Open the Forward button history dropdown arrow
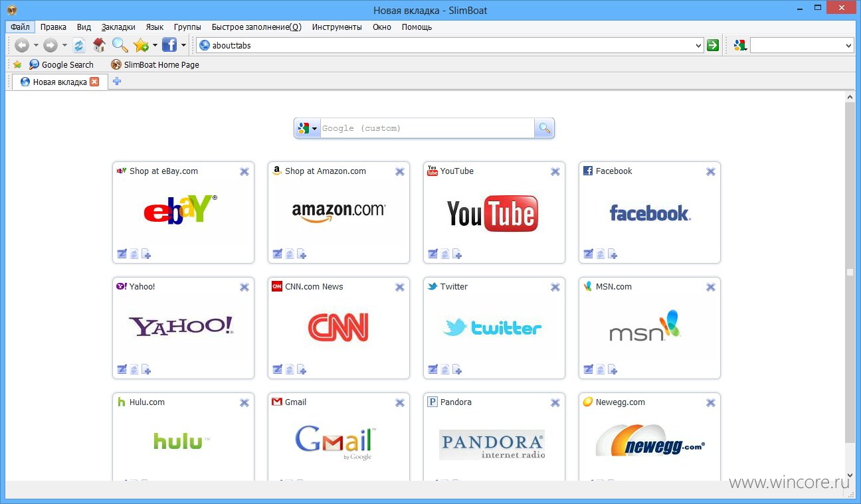 [64, 45]
